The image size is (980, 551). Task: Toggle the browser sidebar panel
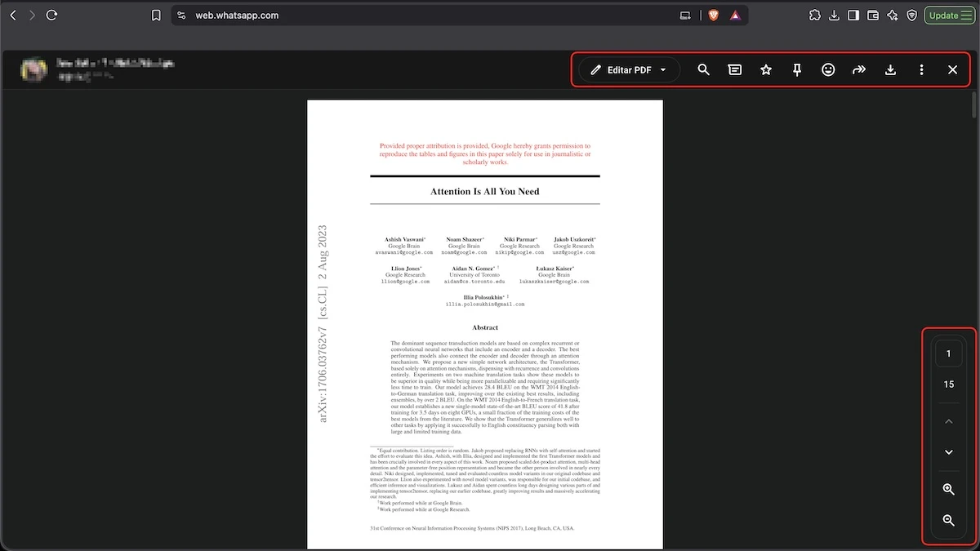click(x=853, y=16)
